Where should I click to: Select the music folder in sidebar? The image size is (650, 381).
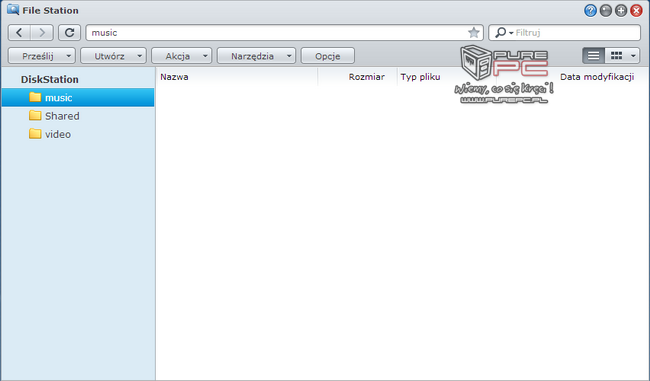[x=78, y=97]
